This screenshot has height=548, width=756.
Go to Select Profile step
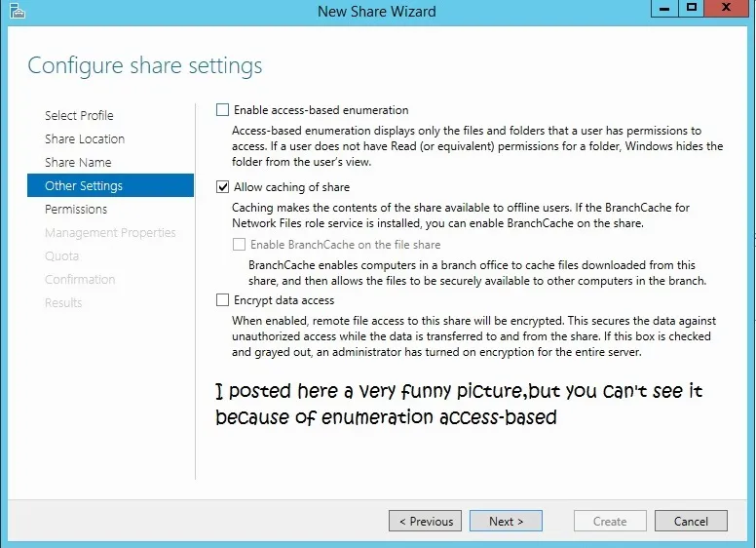(x=79, y=115)
